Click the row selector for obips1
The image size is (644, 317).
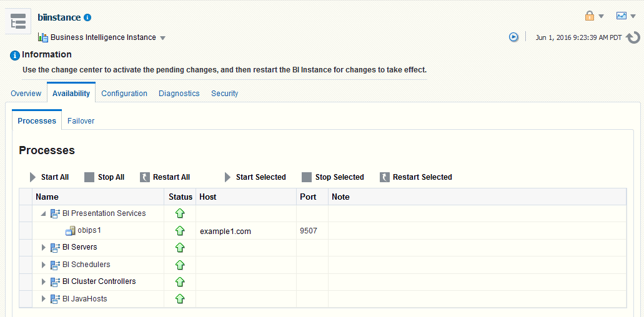click(26, 231)
